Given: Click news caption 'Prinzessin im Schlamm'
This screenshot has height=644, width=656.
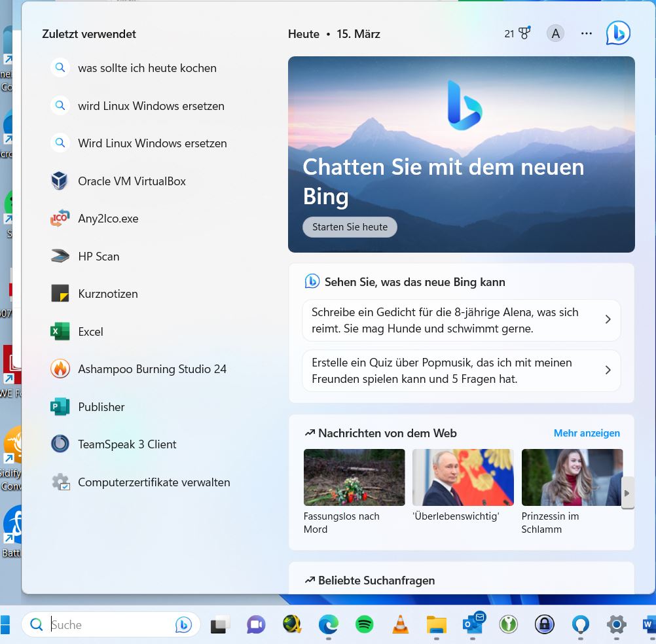Looking at the screenshot, I should click(x=550, y=523).
